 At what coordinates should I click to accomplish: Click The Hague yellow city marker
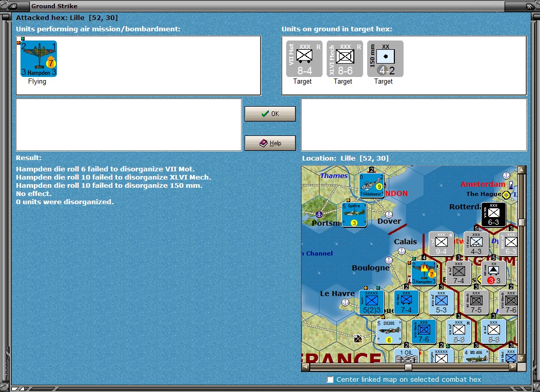(506, 195)
